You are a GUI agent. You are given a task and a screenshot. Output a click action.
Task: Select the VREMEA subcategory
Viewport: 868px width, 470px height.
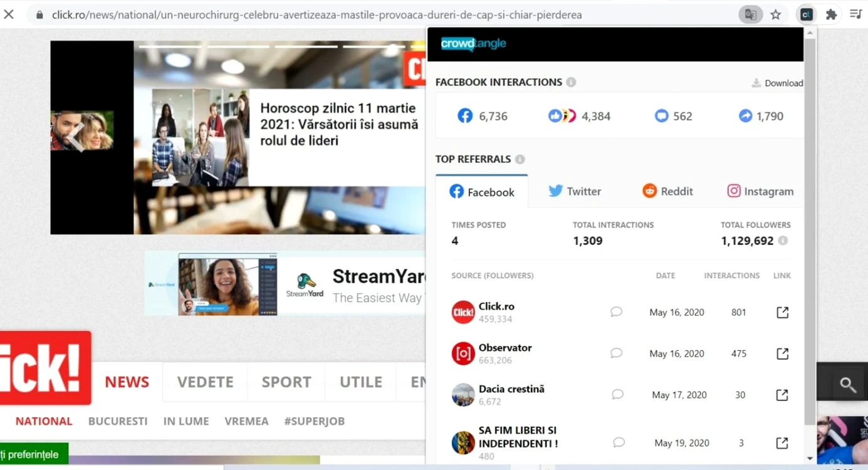246,421
